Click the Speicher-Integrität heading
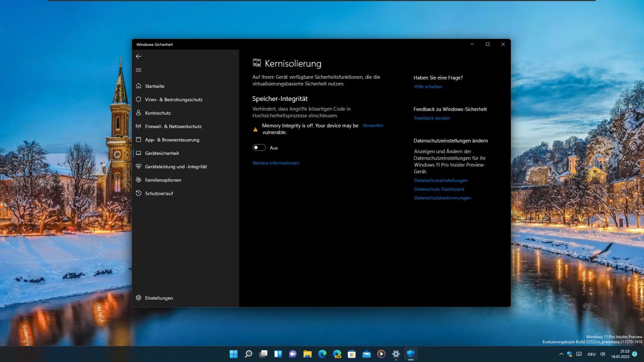 [x=280, y=99]
